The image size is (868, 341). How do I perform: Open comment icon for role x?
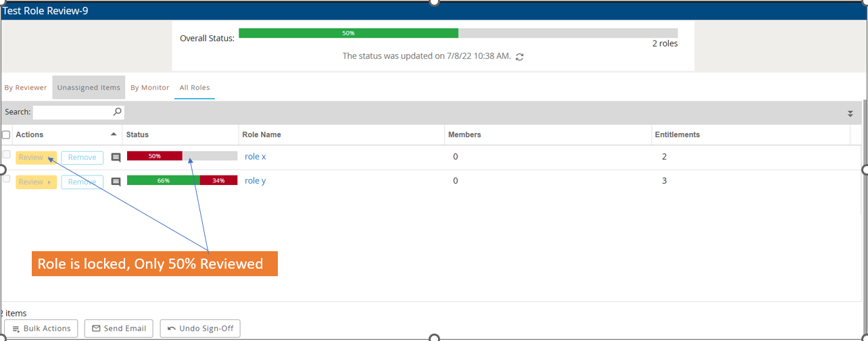[x=116, y=157]
